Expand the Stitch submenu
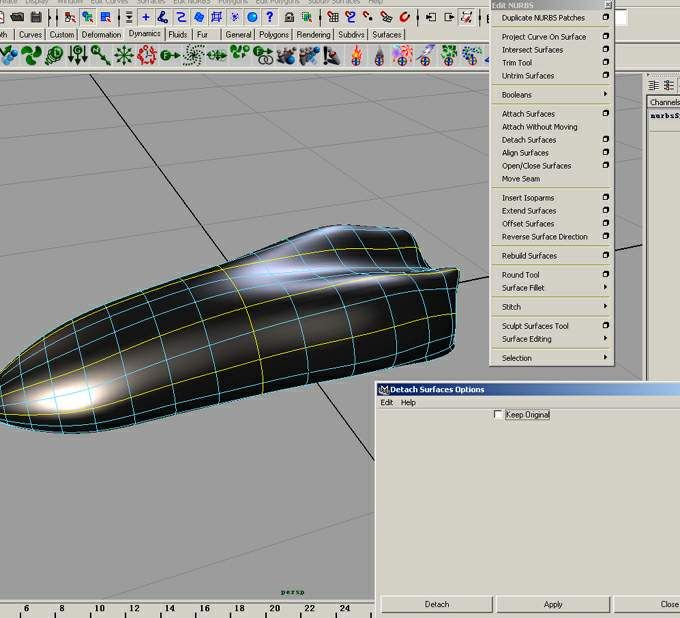680x618 pixels. tap(605, 306)
